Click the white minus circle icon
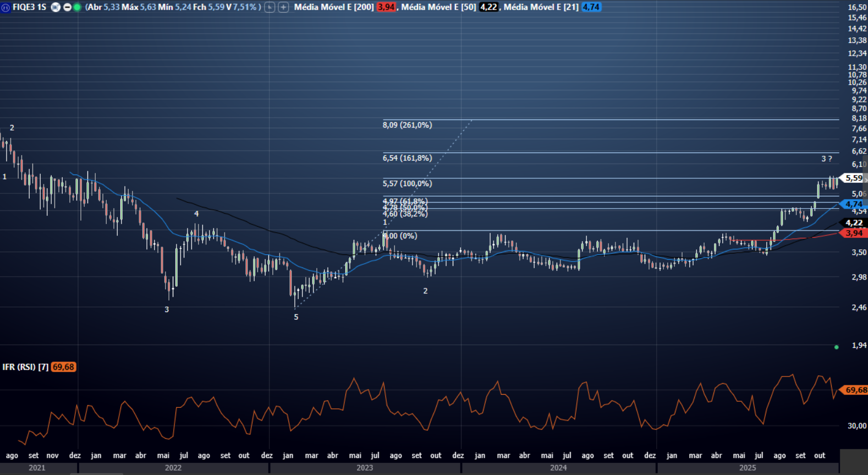This screenshot has height=475, width=868. 67,7
